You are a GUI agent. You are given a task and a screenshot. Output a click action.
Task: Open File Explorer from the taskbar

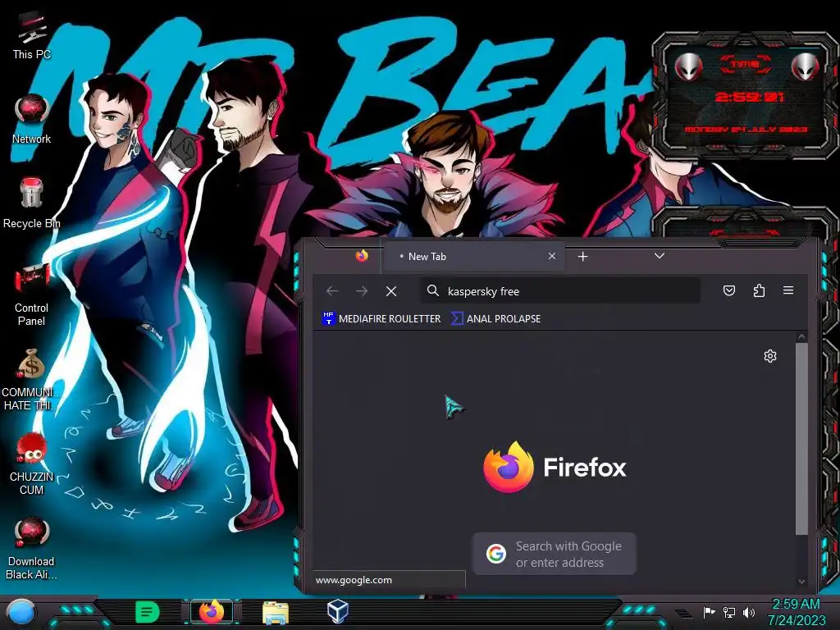coord(276,612)
